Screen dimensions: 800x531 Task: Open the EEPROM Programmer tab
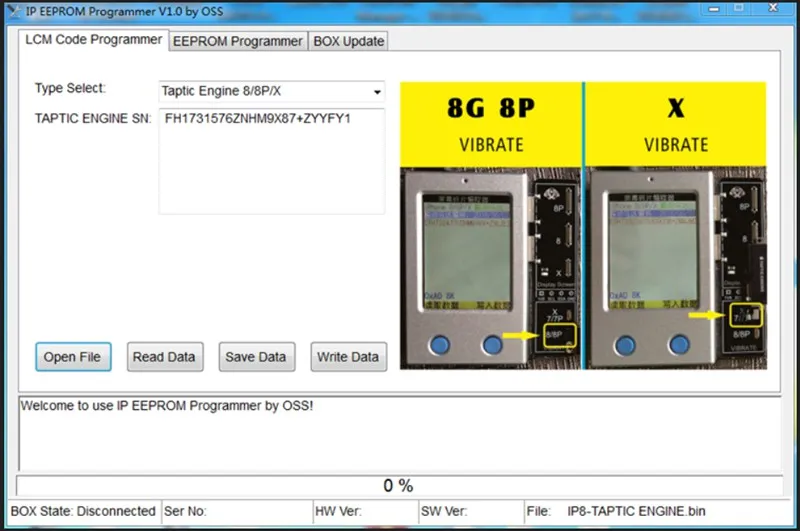coord(238,41)
